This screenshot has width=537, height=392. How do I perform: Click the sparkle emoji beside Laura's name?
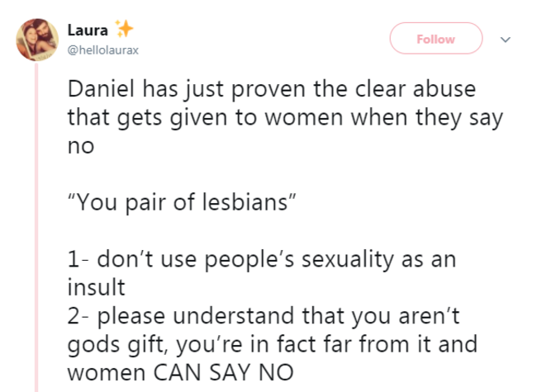pos(124,29)
